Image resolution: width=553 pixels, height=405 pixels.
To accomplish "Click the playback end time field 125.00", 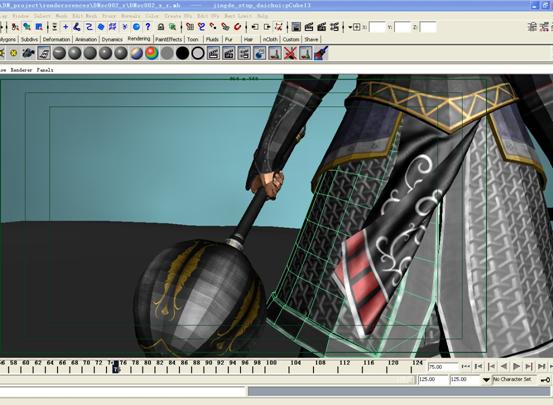I will [x=433, y=380].
